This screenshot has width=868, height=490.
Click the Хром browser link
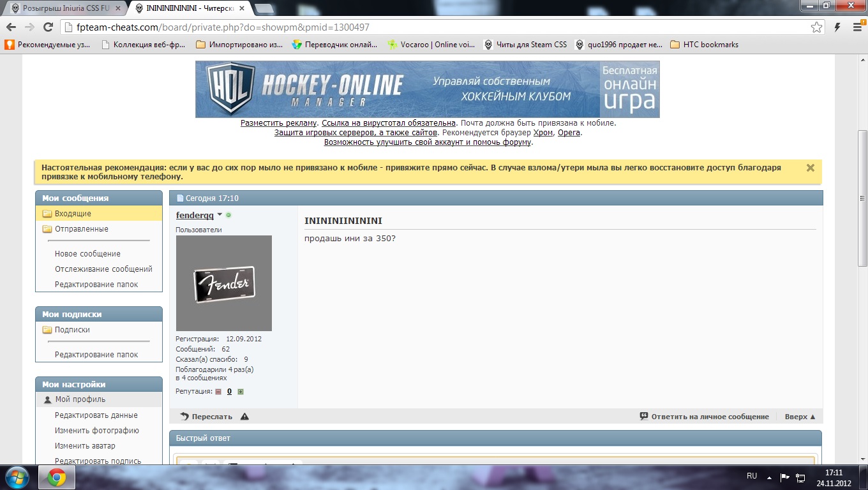[x=543, y=133]
